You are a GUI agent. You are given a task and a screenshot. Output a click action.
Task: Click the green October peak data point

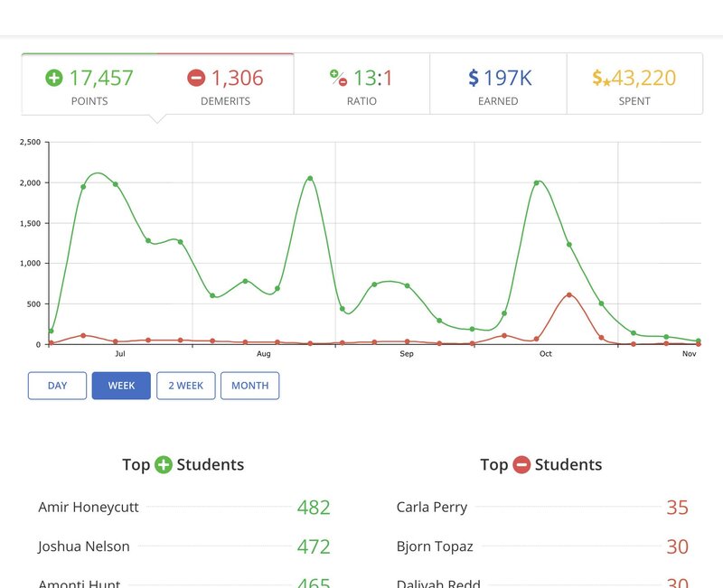[x=539, y=181]
